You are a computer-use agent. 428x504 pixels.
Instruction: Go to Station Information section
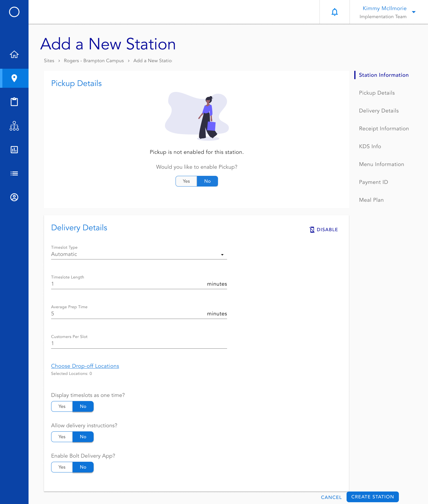[384, 75]
